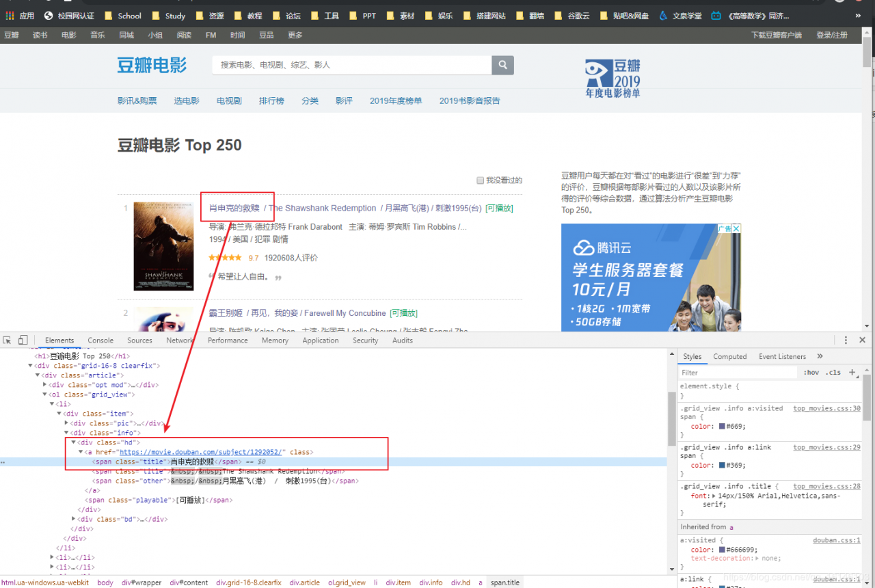The height and width of the screenshot is (588, 875).
Task: Open 霸王别姬 movie title link
Action: [x=226, y=313]
